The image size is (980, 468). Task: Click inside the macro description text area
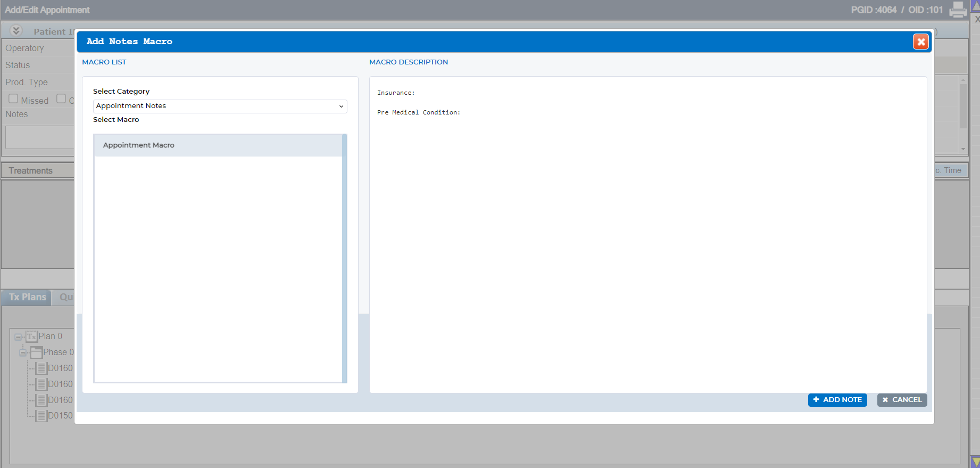pyautogui.click(x=648, y=235)
